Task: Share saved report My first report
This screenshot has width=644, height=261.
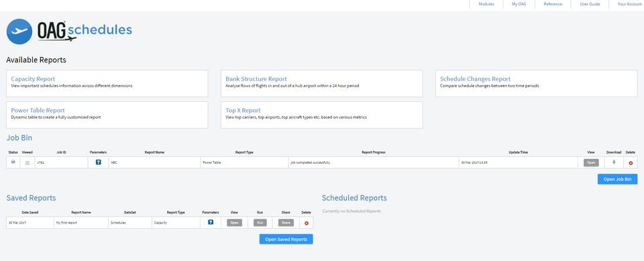Action: pyautogui.click(x=286, y=223)
